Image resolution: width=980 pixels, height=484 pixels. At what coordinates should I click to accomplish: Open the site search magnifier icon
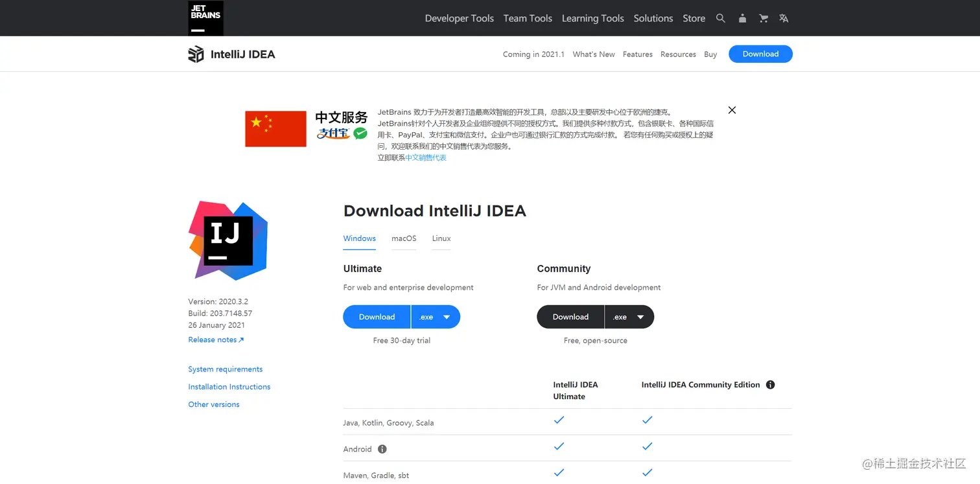pos(721,18)
